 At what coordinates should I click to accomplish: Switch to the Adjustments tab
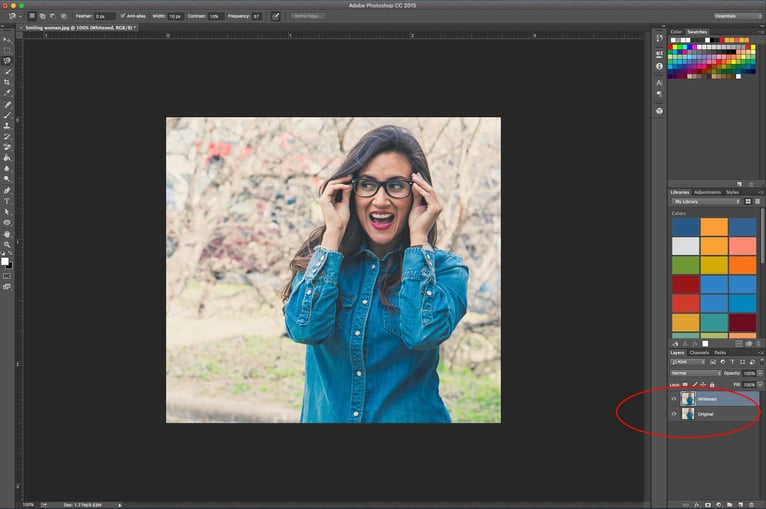click(x=707, y=192)
